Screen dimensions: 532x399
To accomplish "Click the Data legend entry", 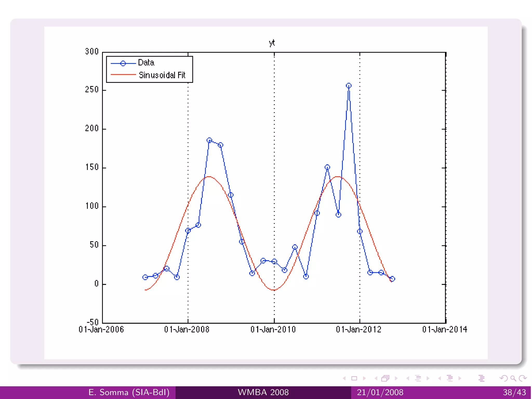I will [146, 63].
